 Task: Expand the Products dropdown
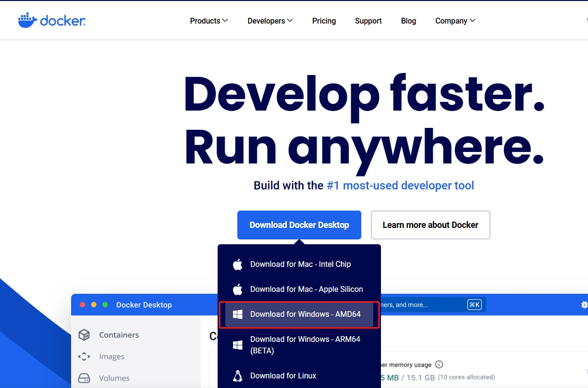coord(208,21)
